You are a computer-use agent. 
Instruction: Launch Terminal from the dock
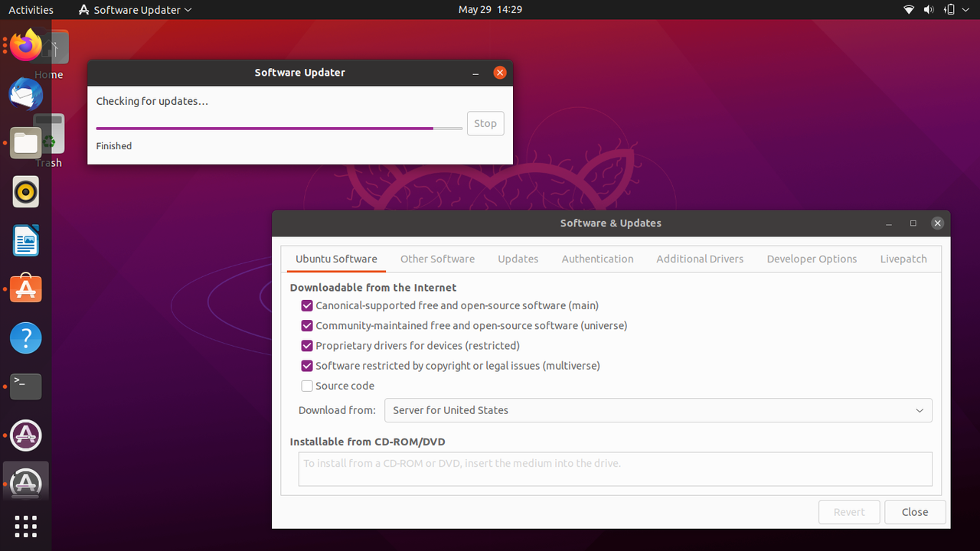pyautogui.click(x=26, y=386)
